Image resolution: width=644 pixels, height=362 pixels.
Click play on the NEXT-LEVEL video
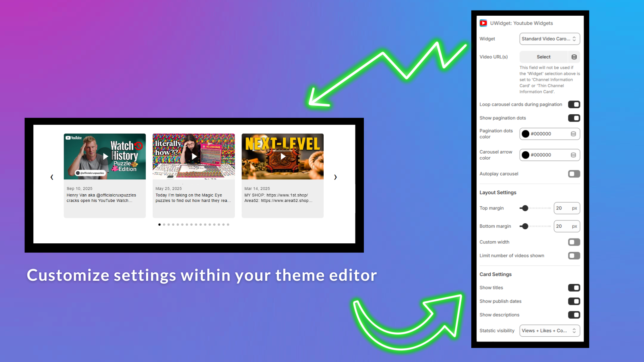coord(282,156)
